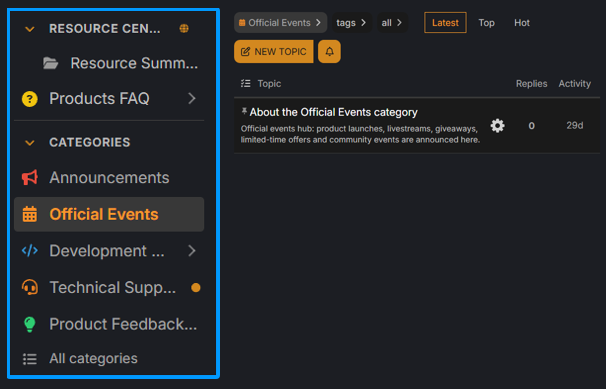The image size is (606, 389).
Task: Click the Topic column header
Action: pos(269,84)
